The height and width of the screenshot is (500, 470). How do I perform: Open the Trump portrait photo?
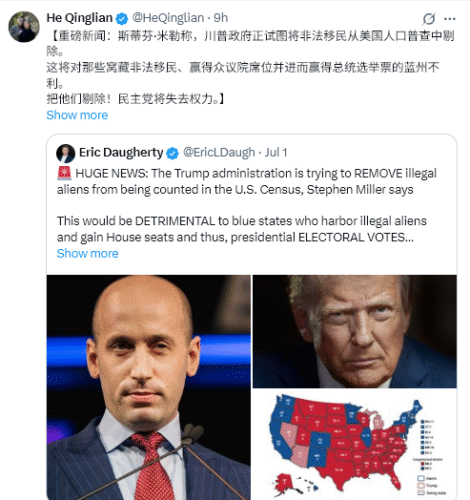pos(355,331)
